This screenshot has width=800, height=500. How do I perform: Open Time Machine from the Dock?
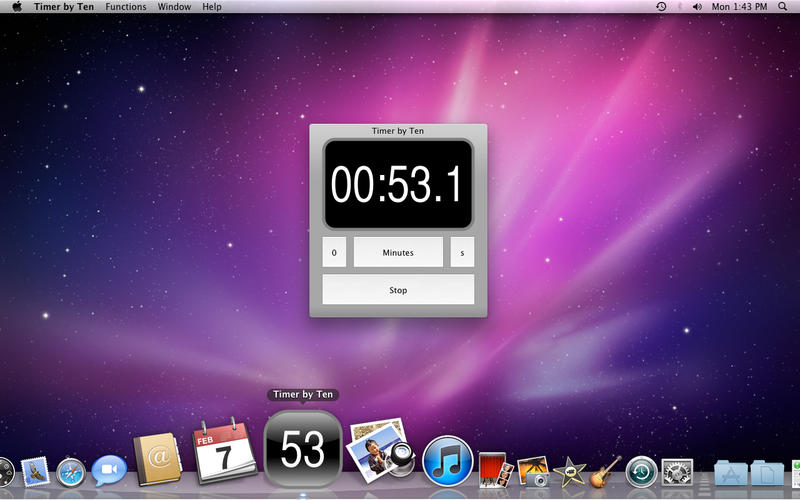641,472
